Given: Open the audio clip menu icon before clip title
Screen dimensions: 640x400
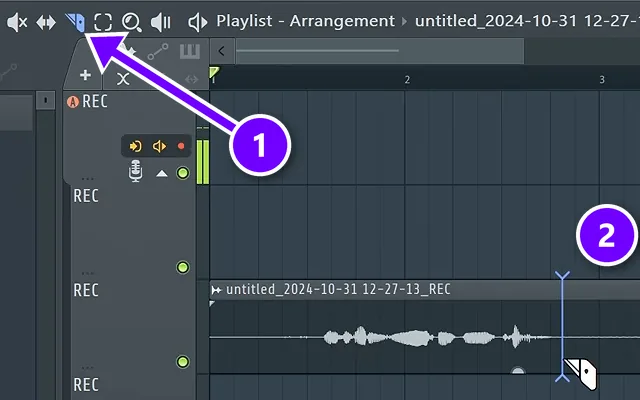Looking at the screenshot, I should [216, 290].
